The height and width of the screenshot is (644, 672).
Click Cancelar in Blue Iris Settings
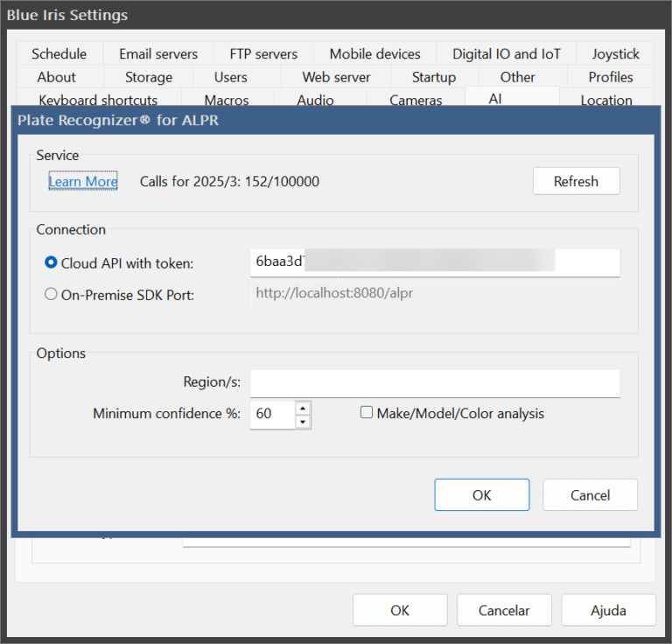pyautogui.click(x=504, y=610)
